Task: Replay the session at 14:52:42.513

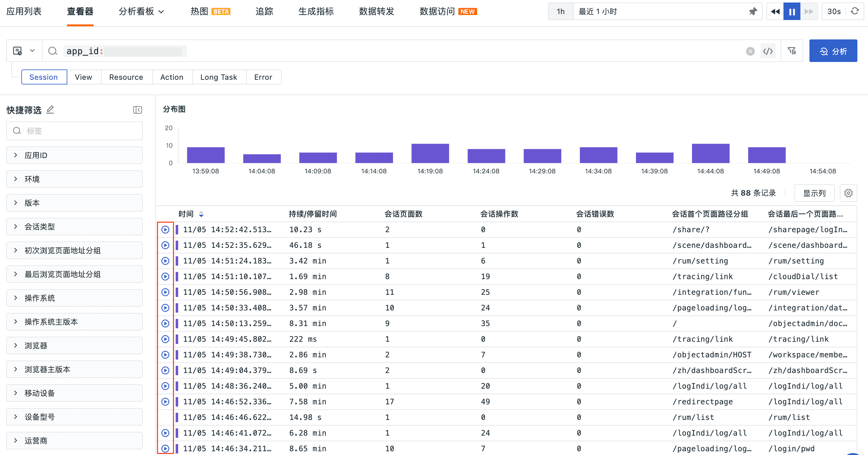Action: click(165, 230)
